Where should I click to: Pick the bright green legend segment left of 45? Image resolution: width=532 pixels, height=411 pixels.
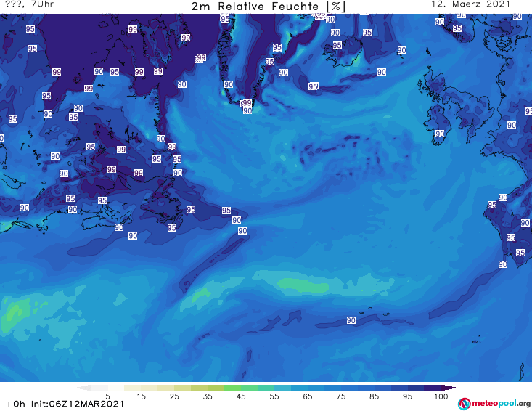coord(232,388)
